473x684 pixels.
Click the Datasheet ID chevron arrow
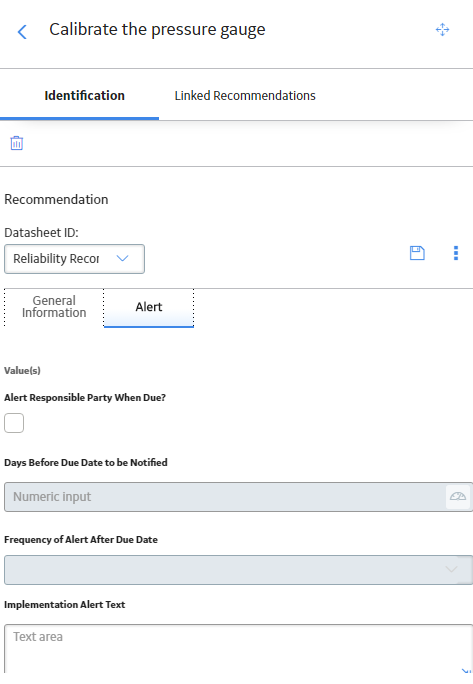point(123,258)
